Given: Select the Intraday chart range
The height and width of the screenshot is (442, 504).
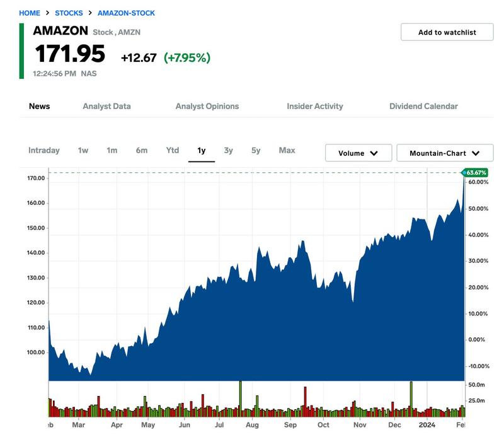Looking at the screenshot, I should click(x=44, y=150).
